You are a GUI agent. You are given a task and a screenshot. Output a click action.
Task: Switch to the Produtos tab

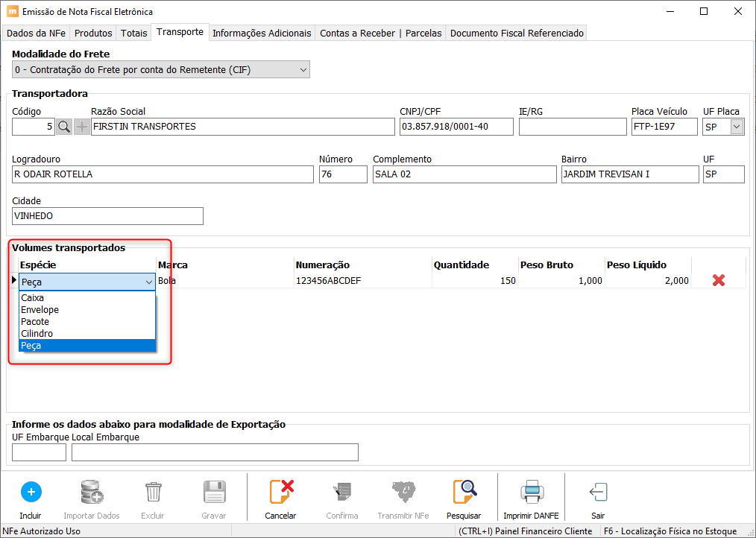pos(93,34)
